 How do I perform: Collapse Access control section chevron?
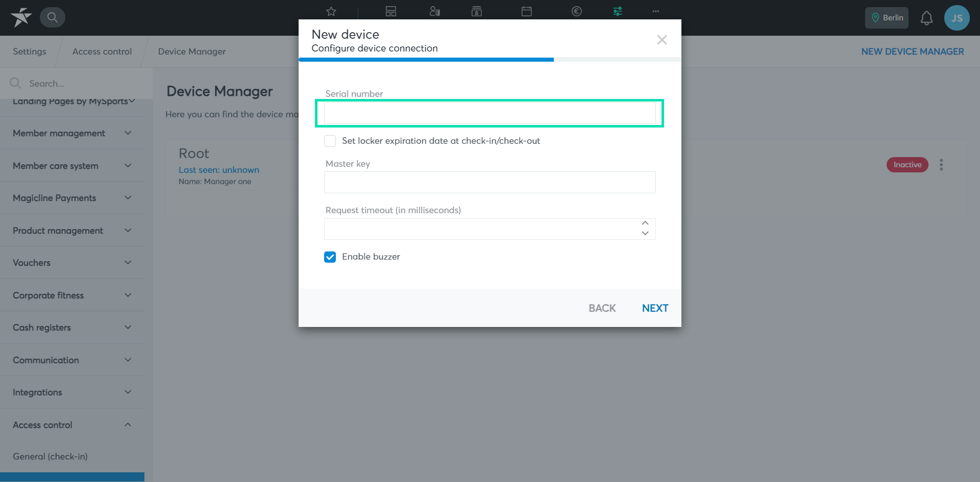click(x=128, y=425)
